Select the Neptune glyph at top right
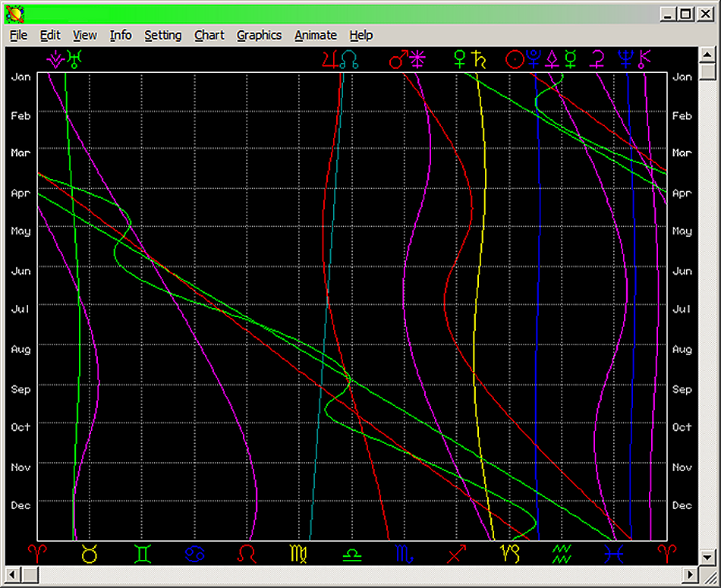 point(625,59)
